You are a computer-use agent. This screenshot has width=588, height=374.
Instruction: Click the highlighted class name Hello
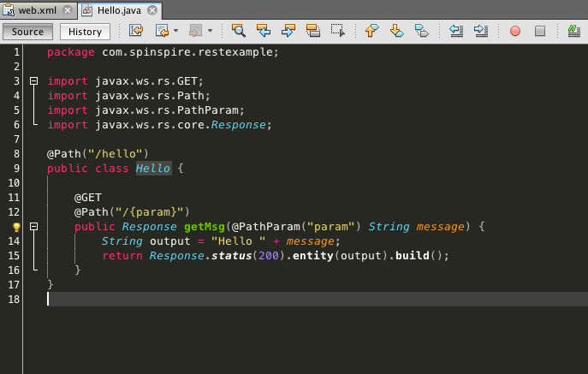click(x=153, y=168)
